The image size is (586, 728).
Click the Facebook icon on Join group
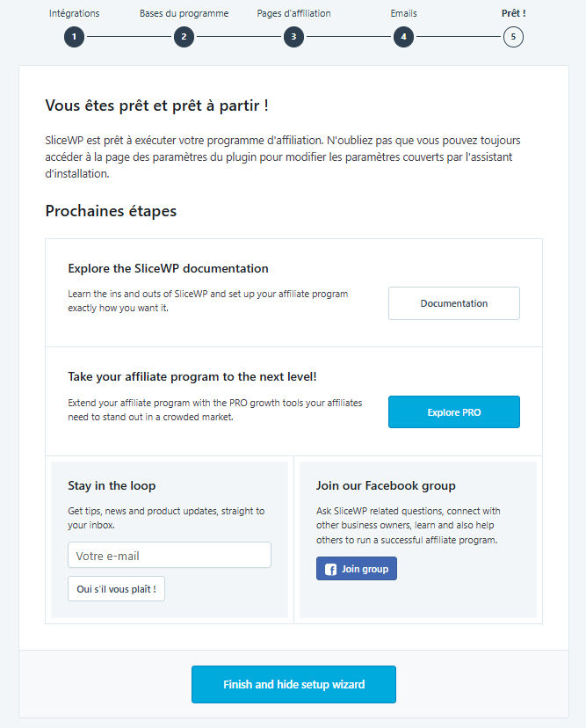pos(331,569)
